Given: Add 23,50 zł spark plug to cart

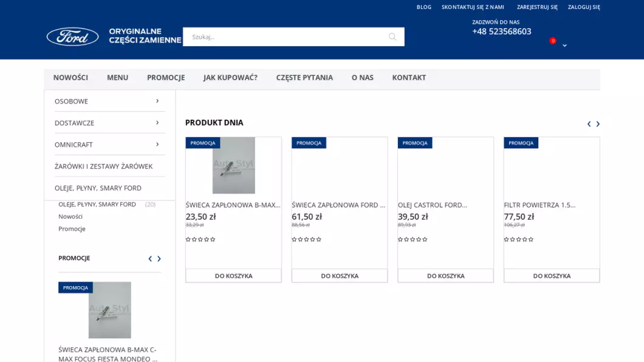Looking at the screenshot, I should point(234,276).
